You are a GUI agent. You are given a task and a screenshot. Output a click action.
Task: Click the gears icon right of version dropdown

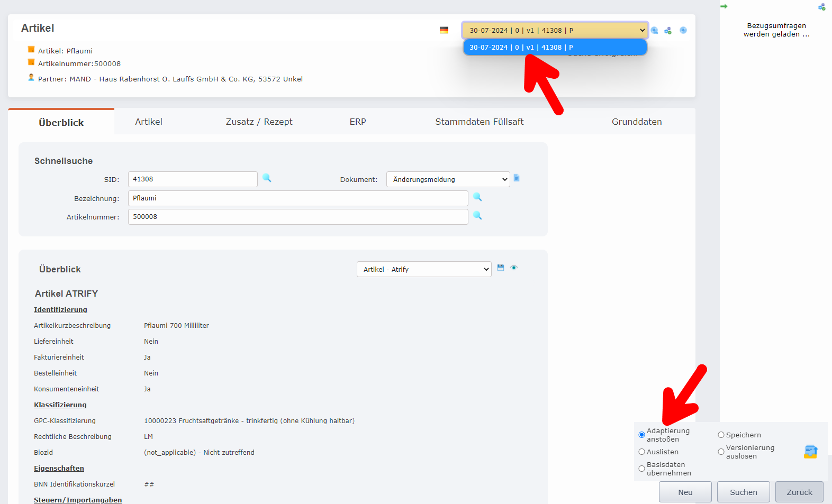pyautogui.click(x=668, y=31)
